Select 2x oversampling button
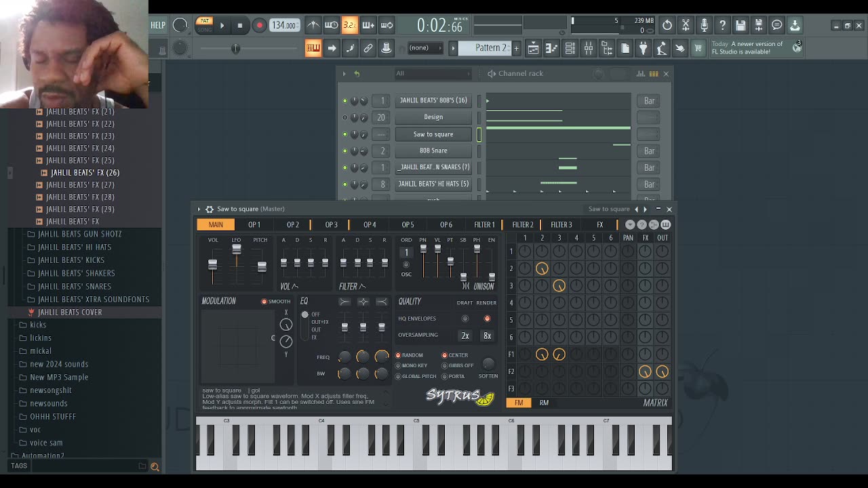Image resolution: width=868 pixels, height=488 pixels. (x=465, y=336)
